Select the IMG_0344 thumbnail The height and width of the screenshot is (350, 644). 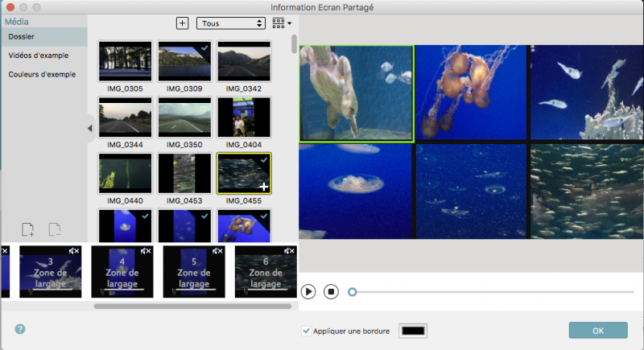(125, 117)
